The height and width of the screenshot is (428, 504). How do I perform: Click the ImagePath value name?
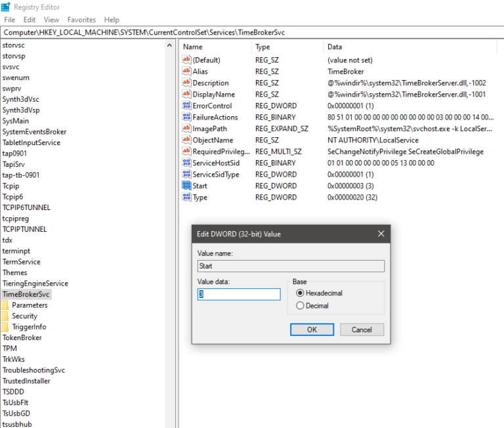tap(209, 129)
